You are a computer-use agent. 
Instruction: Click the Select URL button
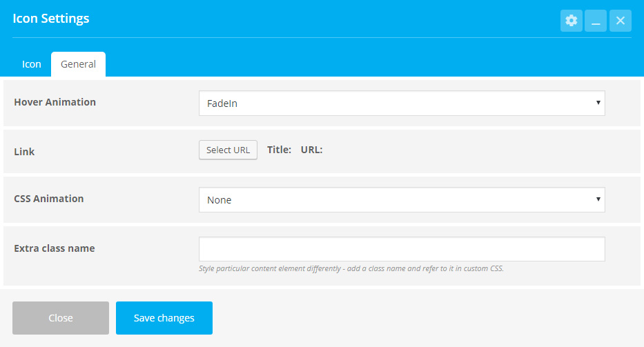click(x=228, y=150)
